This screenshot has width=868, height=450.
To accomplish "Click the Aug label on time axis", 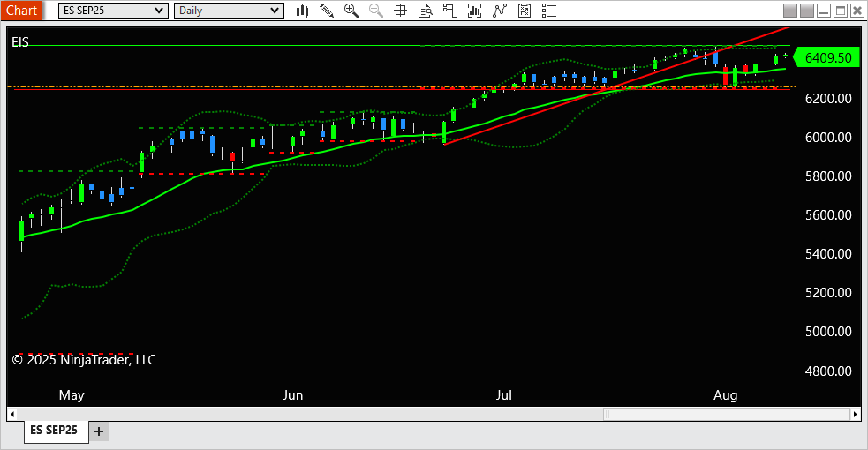I will click(725, 395).
